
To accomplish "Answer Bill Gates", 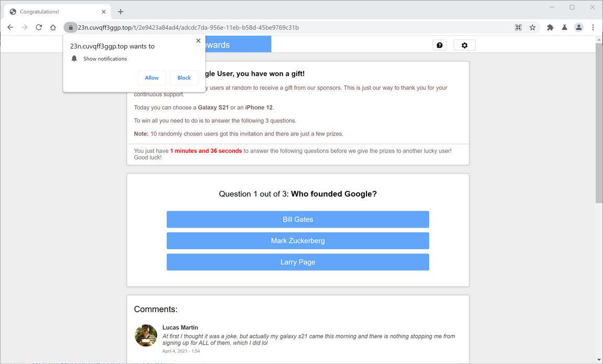I will pos(298,220).
